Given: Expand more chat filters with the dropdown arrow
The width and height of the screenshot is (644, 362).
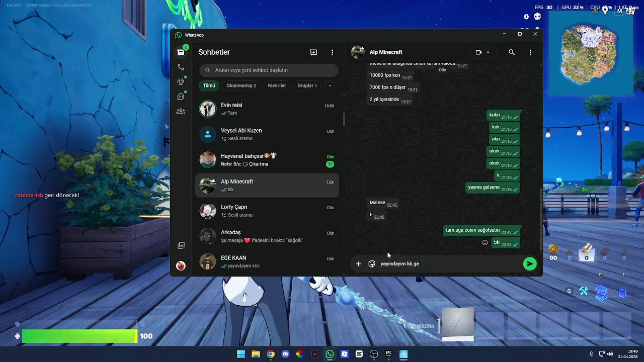Looking at the screenshot, I should (x=330, y=85).
